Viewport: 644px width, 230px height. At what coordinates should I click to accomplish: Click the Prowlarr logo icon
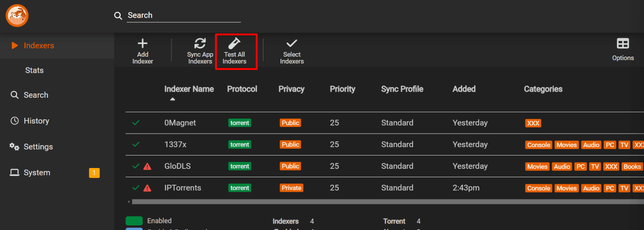[17, 16]
